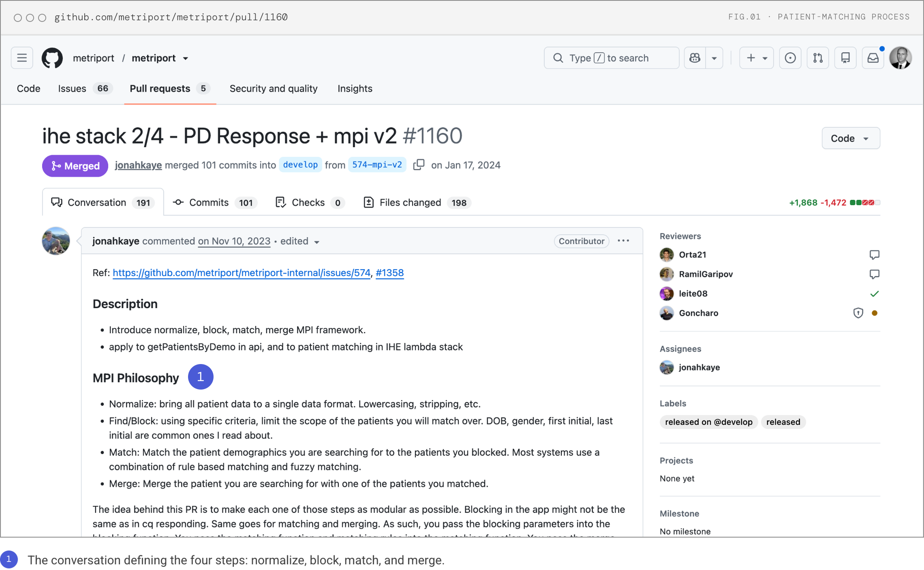This screenshot has height=570, width=924.
Task: Click the search magnifier icon
Action: point(558,58)
